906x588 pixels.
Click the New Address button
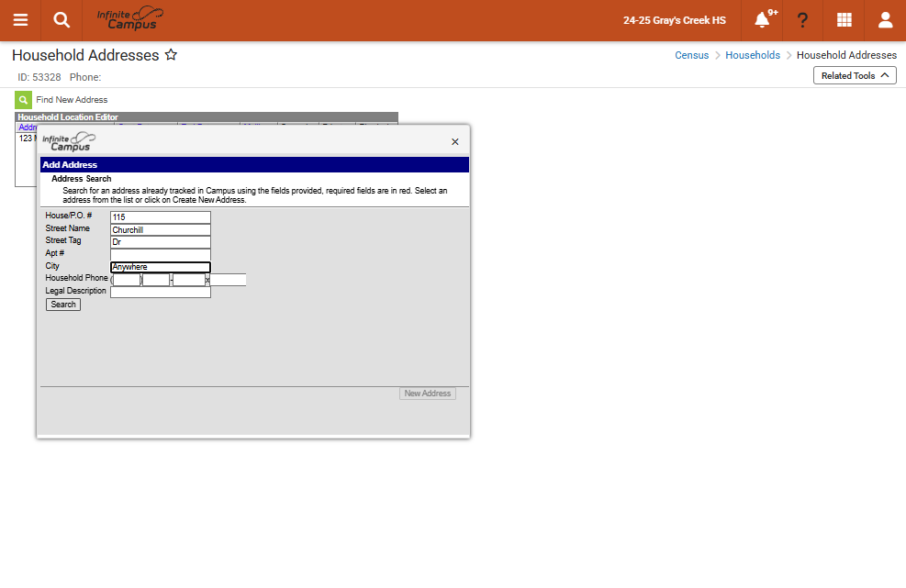427,394
